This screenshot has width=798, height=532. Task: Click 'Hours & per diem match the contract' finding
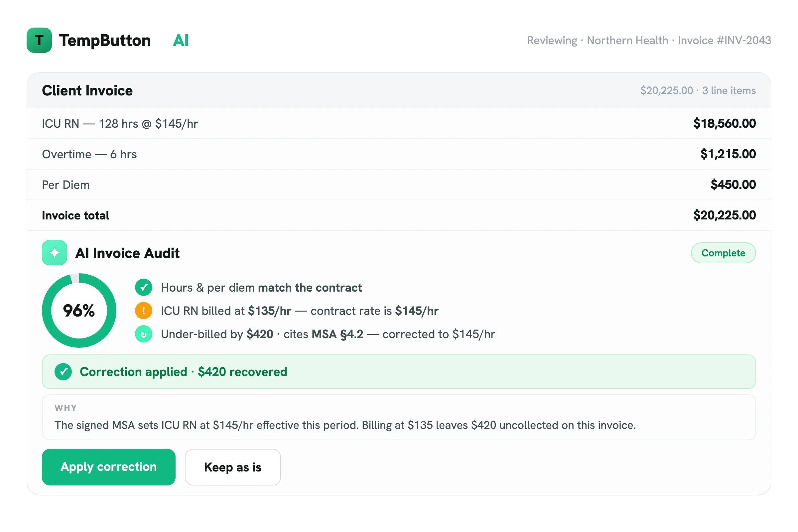[x=261, y=288]
